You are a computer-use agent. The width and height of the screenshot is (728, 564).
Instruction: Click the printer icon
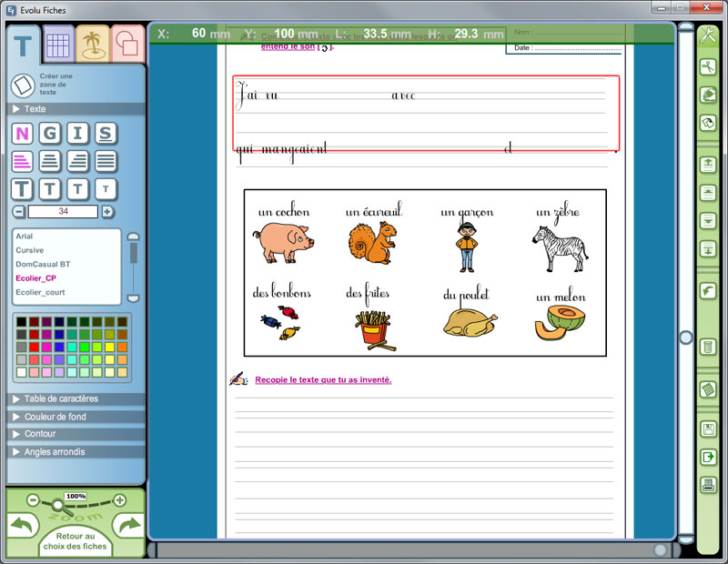click(x=708, y=484)
